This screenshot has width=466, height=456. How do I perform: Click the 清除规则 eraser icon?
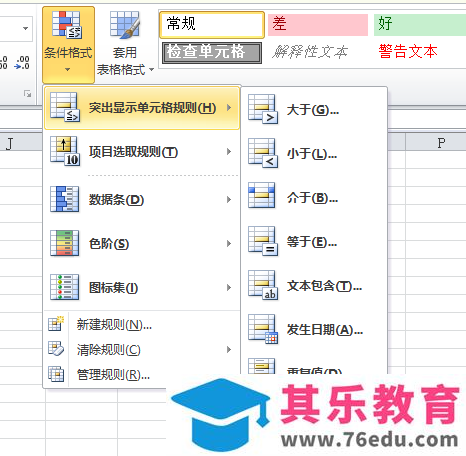pyautogui.click(x=56, y=349)
